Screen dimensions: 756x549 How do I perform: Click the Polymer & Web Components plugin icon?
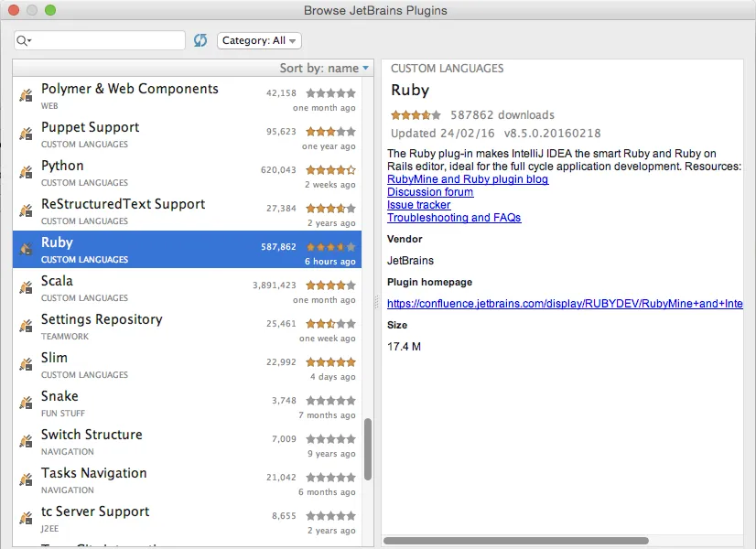tap(26, 95)
